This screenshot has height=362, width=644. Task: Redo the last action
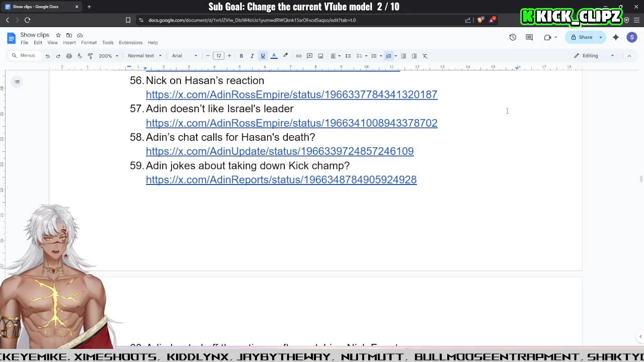(x=58, y=56)
